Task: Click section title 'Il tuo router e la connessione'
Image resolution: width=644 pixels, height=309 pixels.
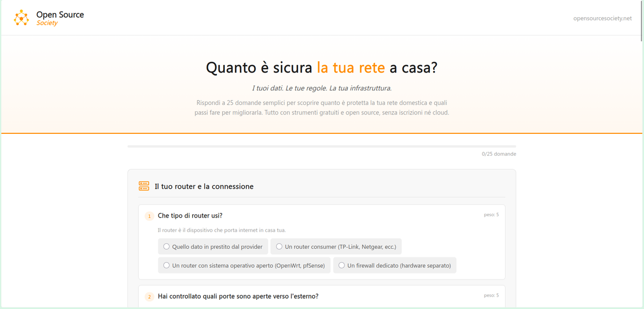Action: (x=204, y=186)
